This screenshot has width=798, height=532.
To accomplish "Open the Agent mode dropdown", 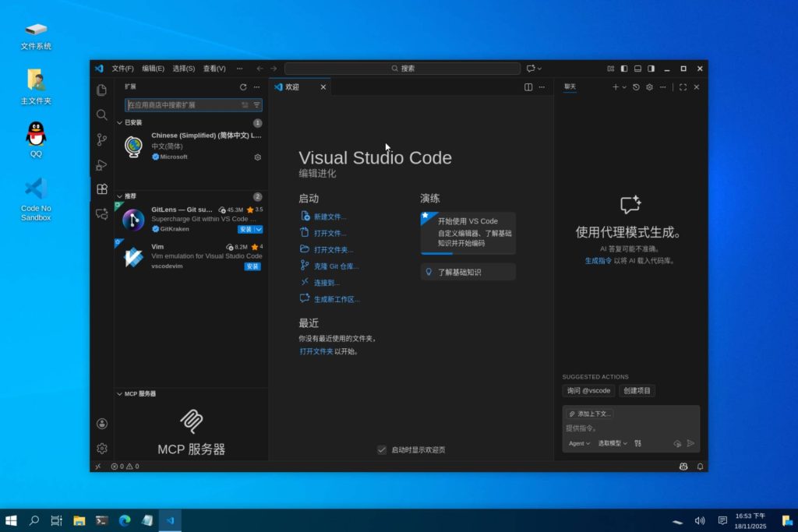I will (579, 443).
